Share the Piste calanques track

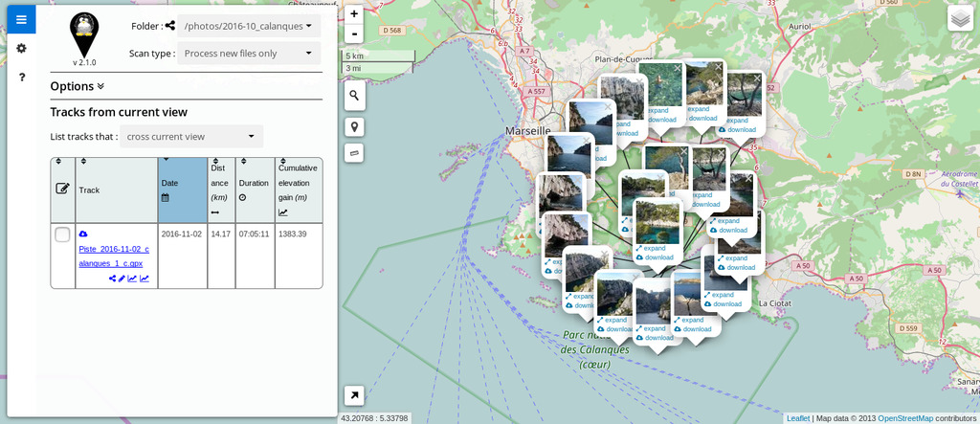click(x=113, y=279)
